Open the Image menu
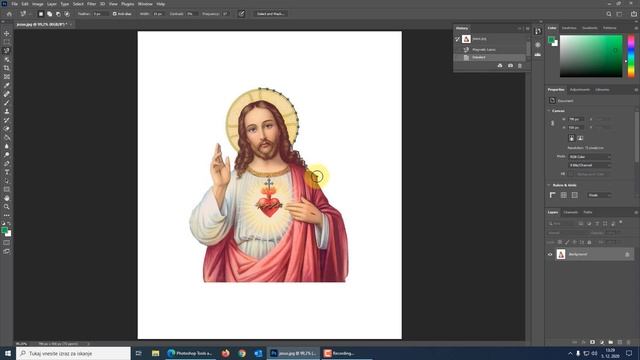 pos(38,4)
